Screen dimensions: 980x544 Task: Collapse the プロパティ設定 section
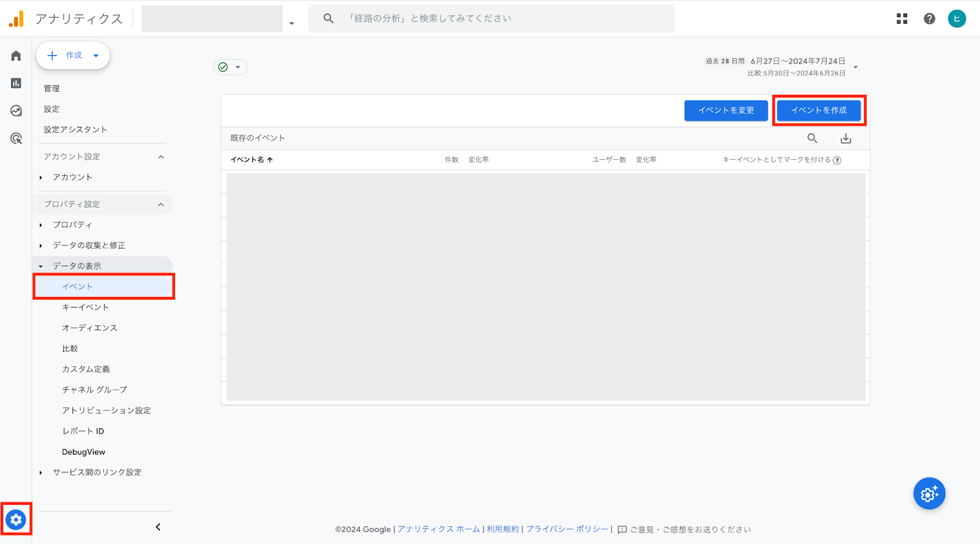[161, 205]
